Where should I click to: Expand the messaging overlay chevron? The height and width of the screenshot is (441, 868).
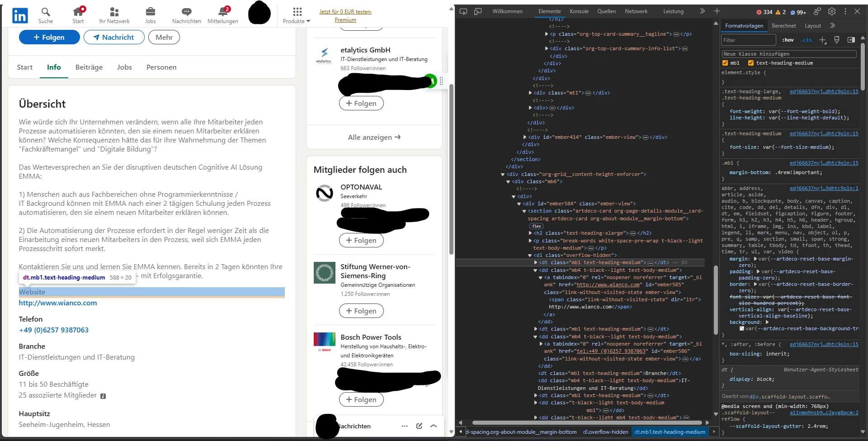click(434, 426)
